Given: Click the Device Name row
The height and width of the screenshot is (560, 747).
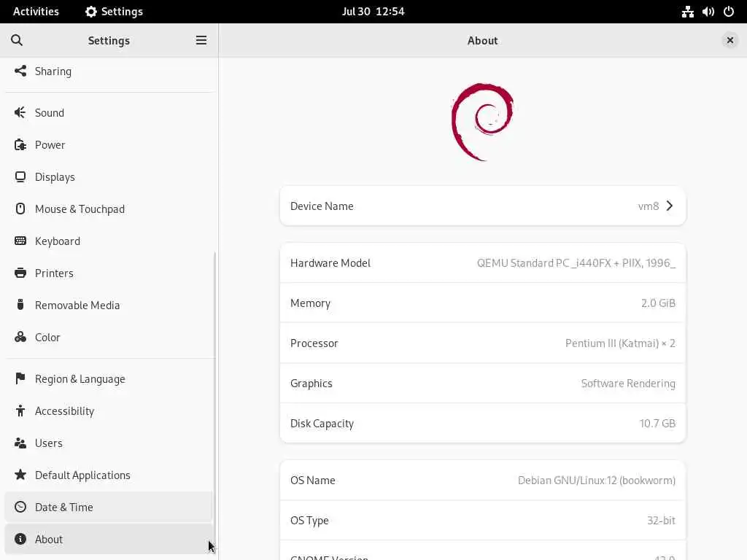Looking at the screenshot, I should [x=483, y=206].
